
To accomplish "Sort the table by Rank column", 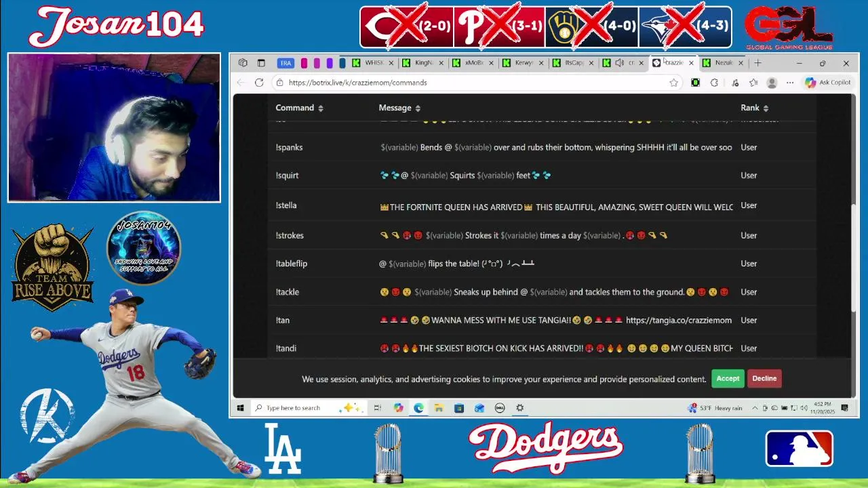I will [x=754, y=108].
